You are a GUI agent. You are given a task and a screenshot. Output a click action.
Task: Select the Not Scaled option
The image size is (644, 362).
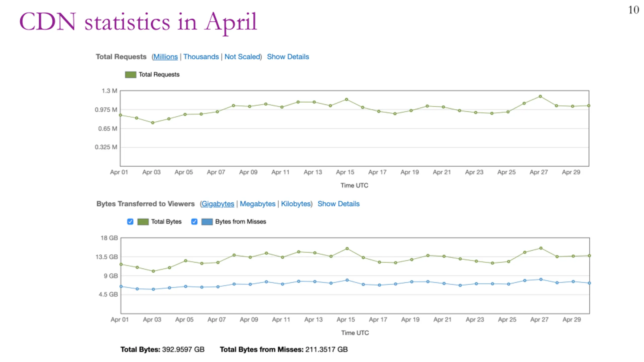pos(242,57)
